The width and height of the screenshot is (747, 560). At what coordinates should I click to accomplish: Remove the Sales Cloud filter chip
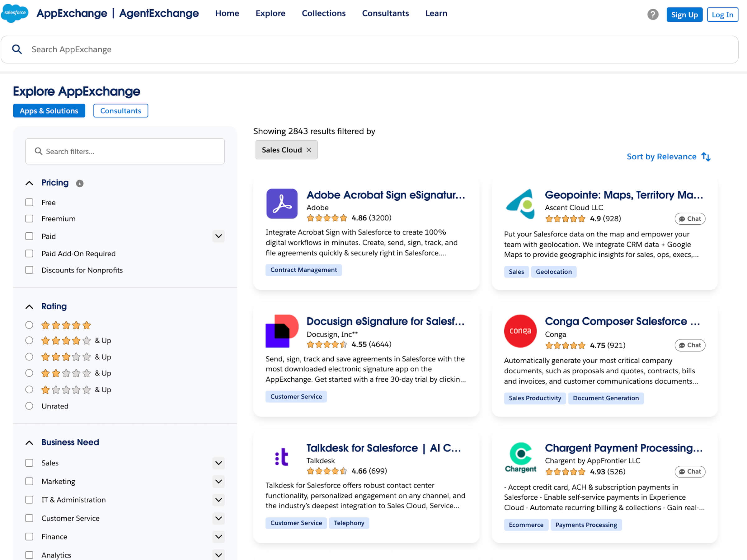(x=309, y=150)
